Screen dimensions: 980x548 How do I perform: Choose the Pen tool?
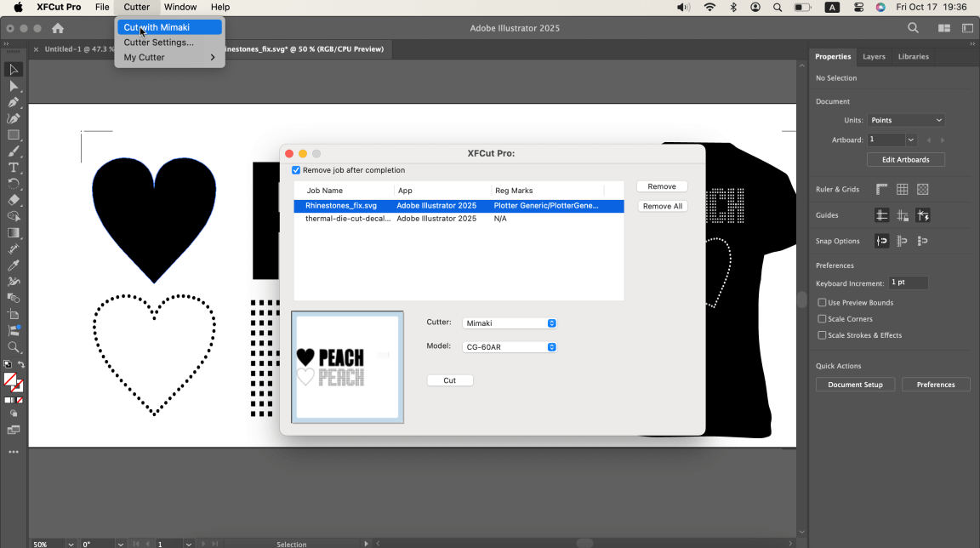[13, 102]
